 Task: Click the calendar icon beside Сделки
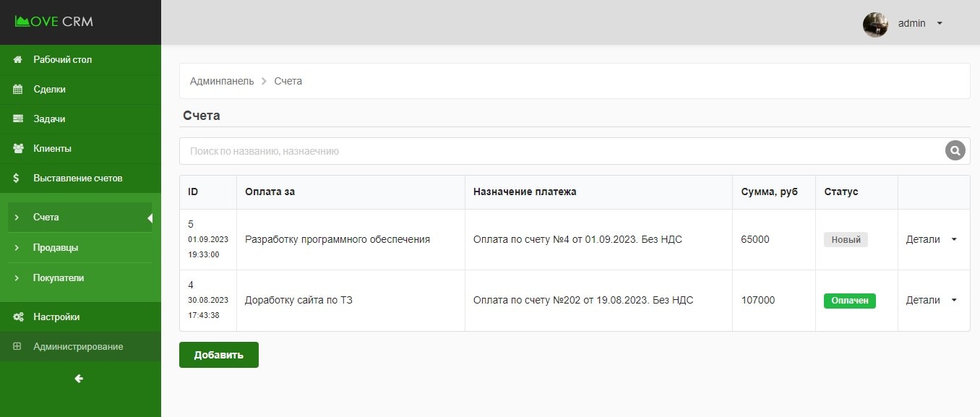click(x=19, y=90)
